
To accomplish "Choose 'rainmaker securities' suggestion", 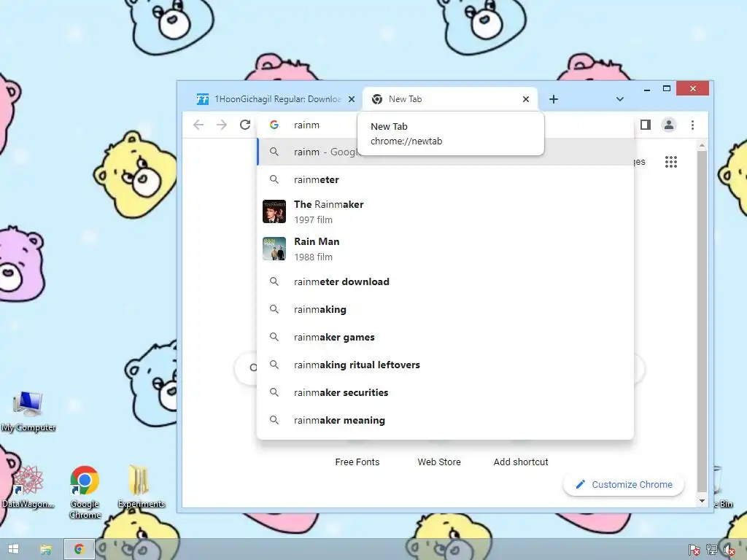I will [x=445, y=392].
